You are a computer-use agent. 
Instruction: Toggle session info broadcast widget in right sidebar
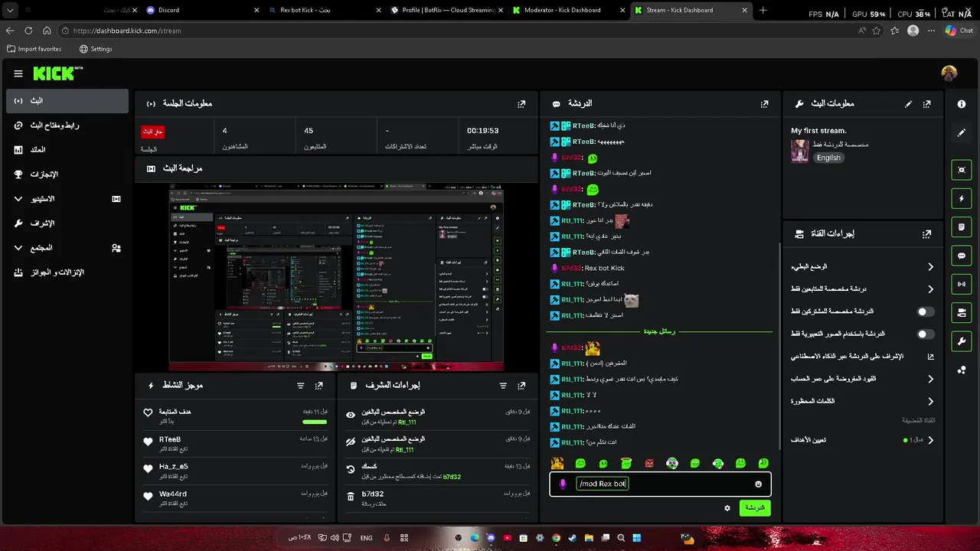962,284
